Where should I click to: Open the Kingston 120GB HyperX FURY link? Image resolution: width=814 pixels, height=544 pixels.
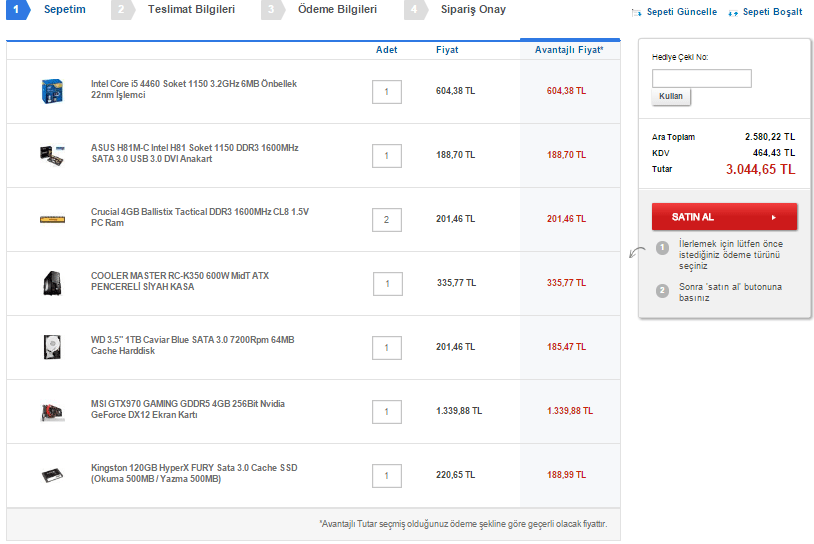pyautogui.click(x=194, y=473)
